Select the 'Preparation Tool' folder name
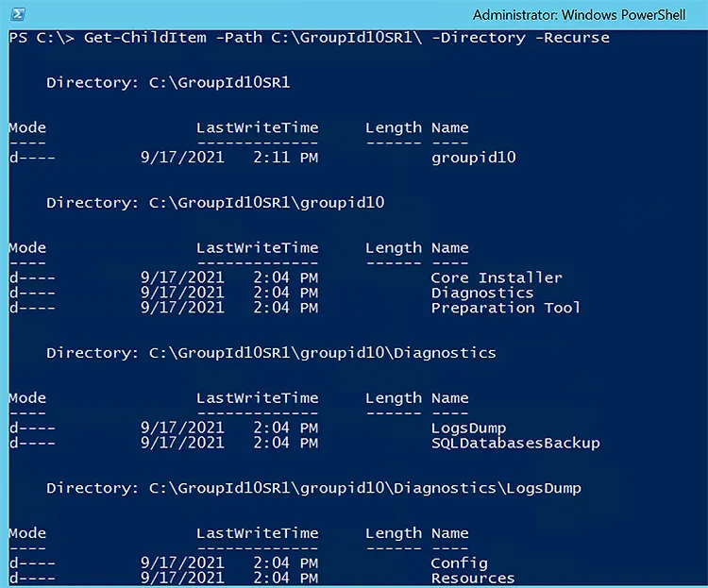Image resolution: width=708 pixels, height=588 pixels. coord(506,308)
